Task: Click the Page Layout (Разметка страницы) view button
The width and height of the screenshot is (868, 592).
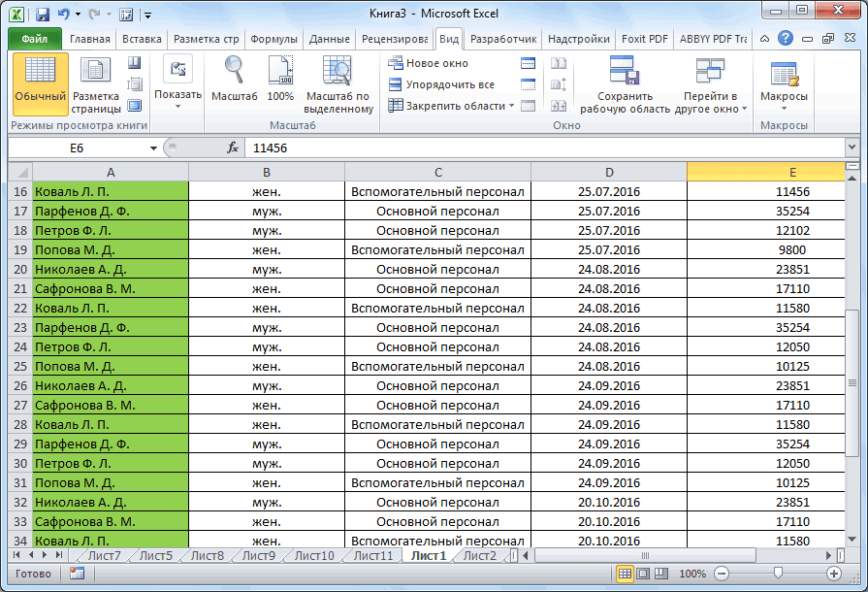Action: pyautogui.click(x=95, y=83)
